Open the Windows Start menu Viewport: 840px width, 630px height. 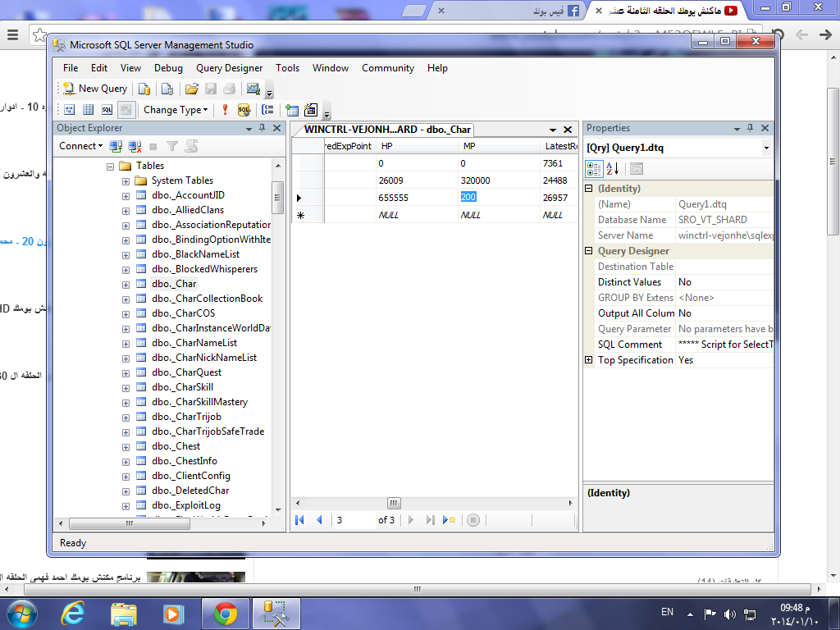tap(21, 614)
